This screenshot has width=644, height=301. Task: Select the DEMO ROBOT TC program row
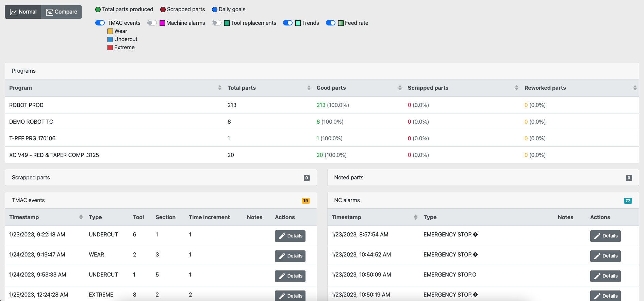(x=322, y=122)
